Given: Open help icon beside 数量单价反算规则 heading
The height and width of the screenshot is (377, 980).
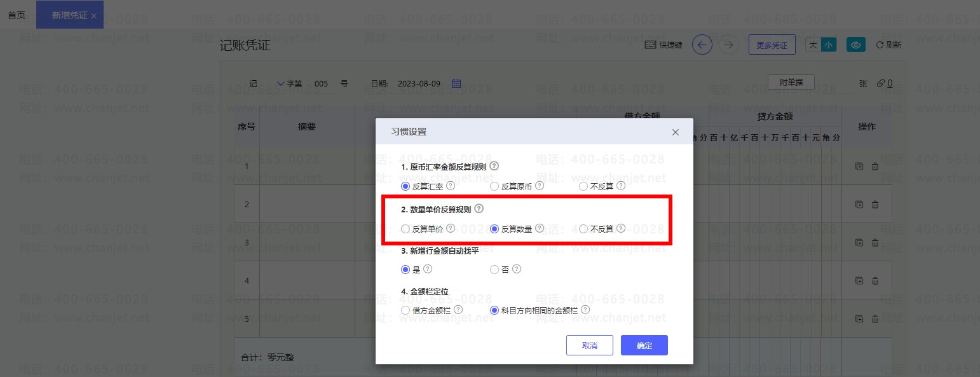Looking at the screenshot, I should (479, 208).
